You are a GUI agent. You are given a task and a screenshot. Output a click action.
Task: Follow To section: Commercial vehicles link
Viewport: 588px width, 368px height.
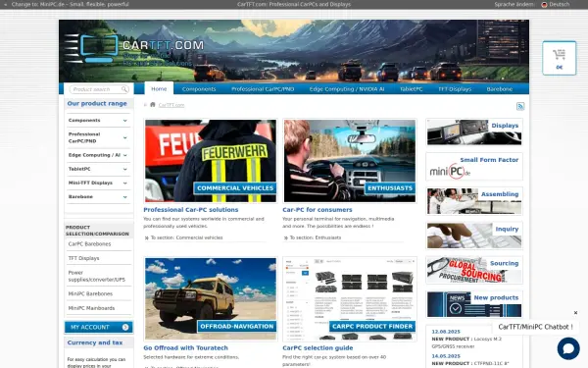[186, 237]
